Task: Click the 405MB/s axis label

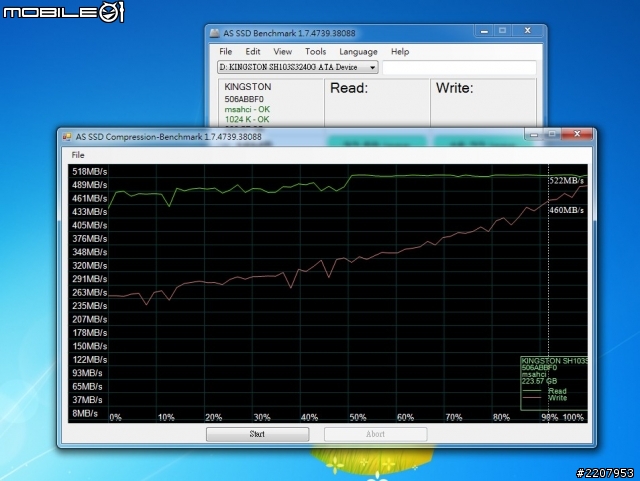Action: coord(90,225)
